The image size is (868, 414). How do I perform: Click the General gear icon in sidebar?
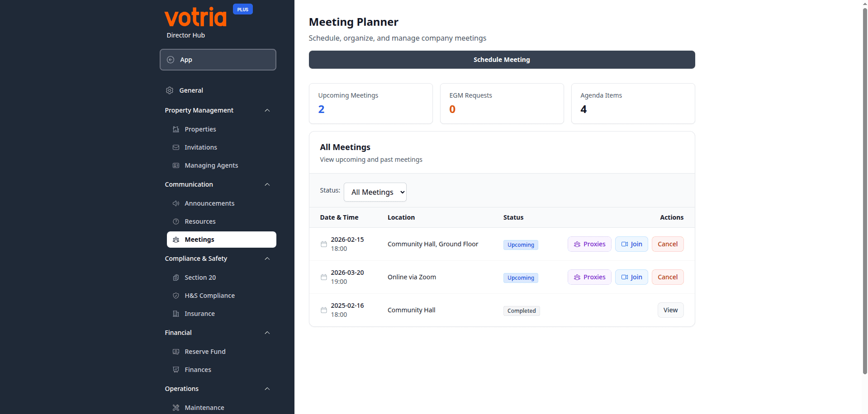(x=170, y=90)
